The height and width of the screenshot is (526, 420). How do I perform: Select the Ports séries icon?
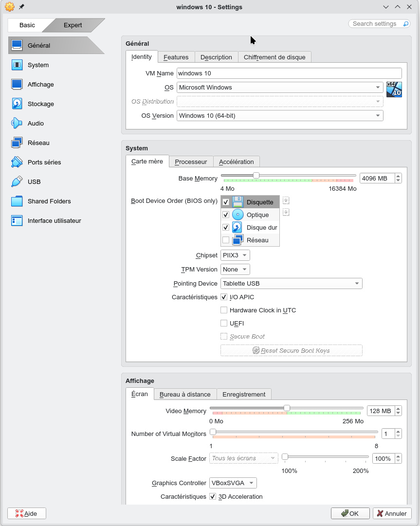(x=17, y=162)
